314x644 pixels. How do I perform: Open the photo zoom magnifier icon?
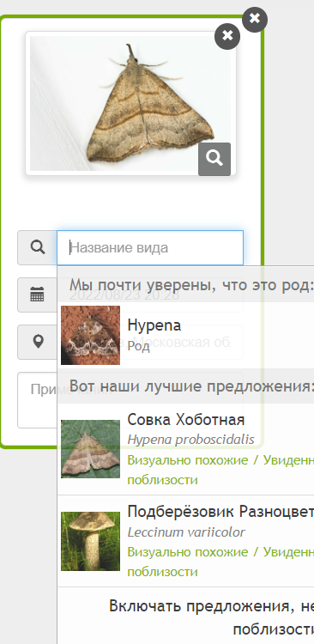214,159
